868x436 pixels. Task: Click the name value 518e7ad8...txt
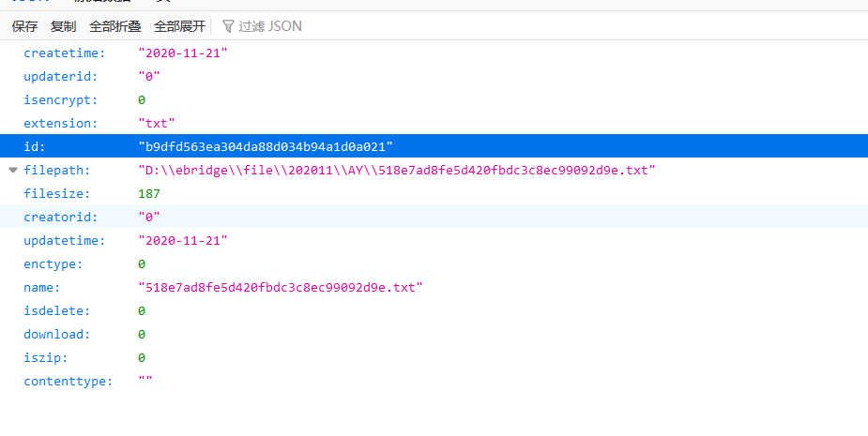(280, 288)
